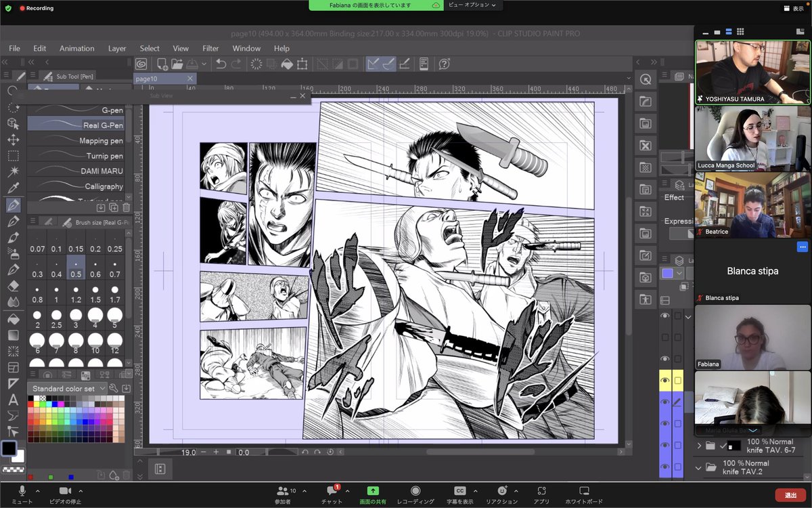Select the Move layer tool

pyautogui.click(x=13, y=140)
